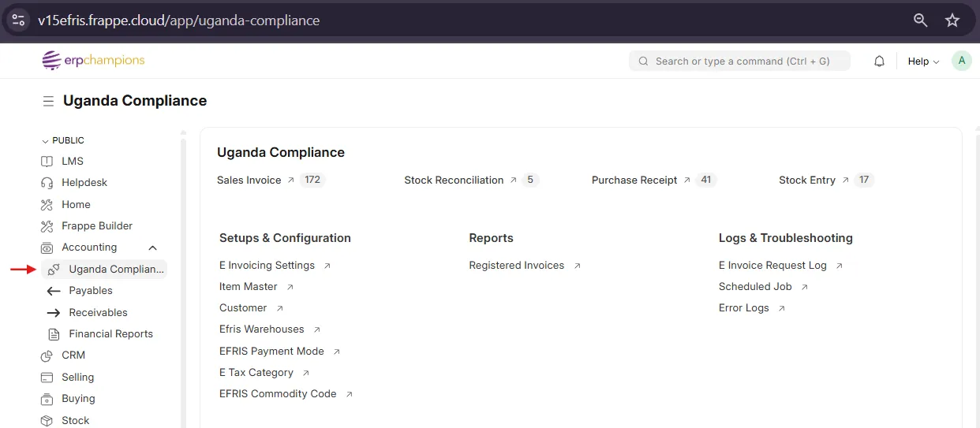
Task: Click the Buying sidebar icon
Action: point(47,399)
